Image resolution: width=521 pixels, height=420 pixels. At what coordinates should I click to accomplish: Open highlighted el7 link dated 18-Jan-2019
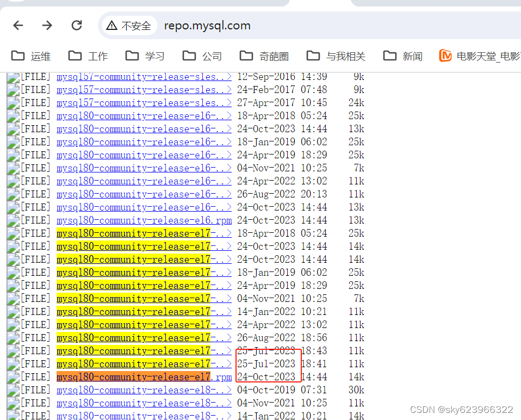pos(144,273)
